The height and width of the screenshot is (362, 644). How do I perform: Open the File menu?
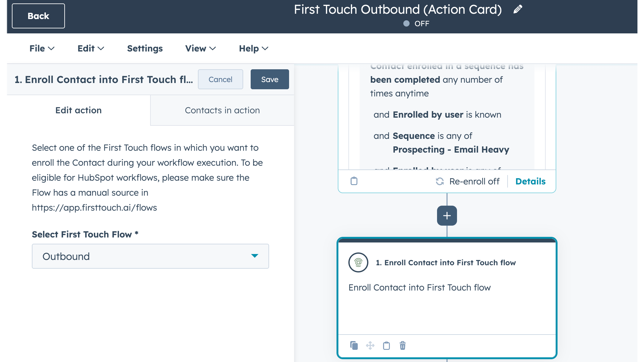(42, 48)
